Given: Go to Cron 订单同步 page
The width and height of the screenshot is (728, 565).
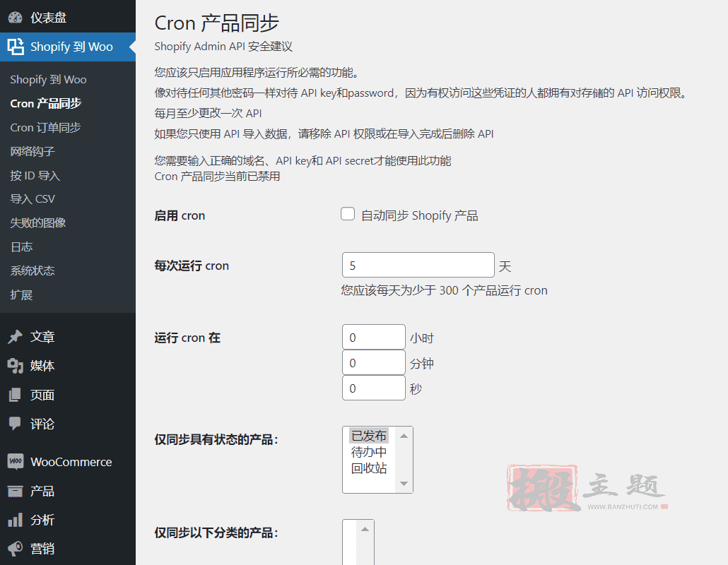Looking at the screenshot, I should (45, 128).
